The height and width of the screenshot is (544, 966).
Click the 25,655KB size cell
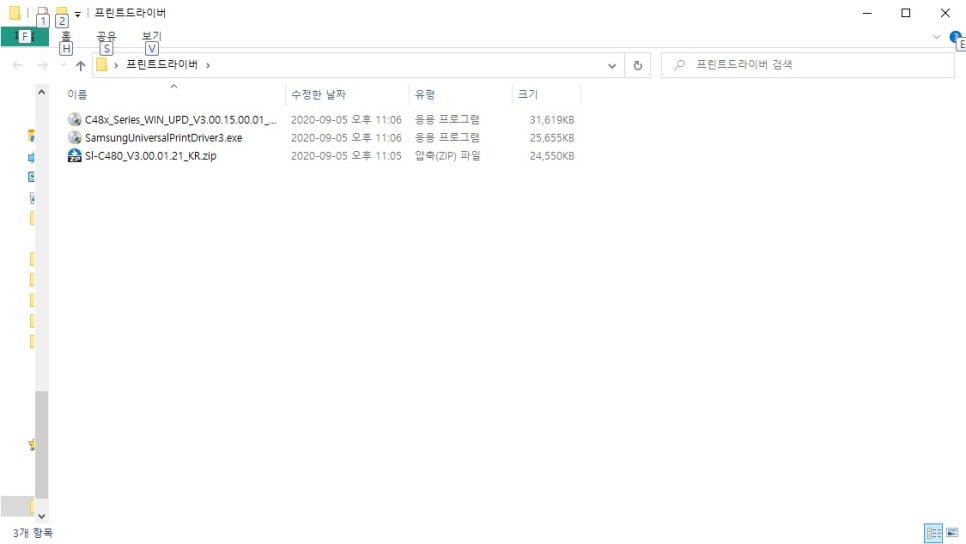click(x=551, y=137)
